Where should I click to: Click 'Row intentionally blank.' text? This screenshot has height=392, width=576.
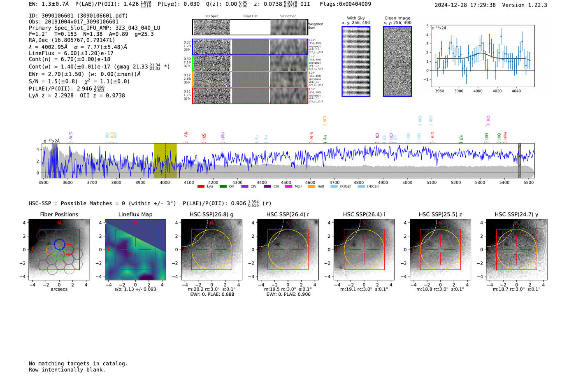(67, 370)
